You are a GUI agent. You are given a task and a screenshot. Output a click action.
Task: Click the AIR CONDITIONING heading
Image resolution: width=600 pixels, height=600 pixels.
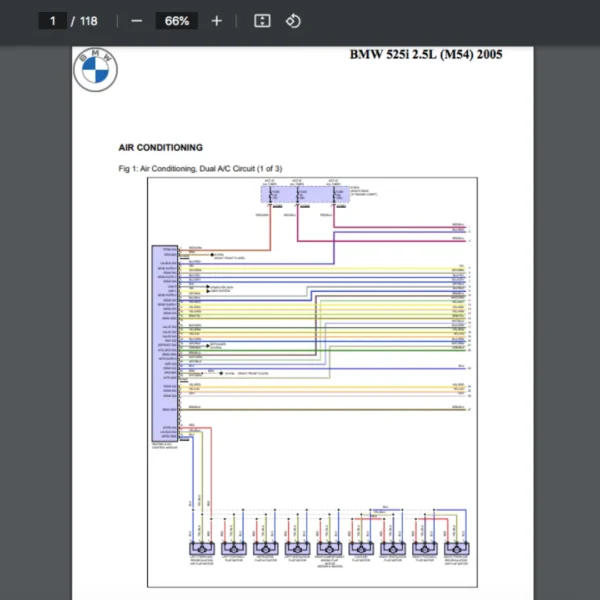click(x=160, y=147)
